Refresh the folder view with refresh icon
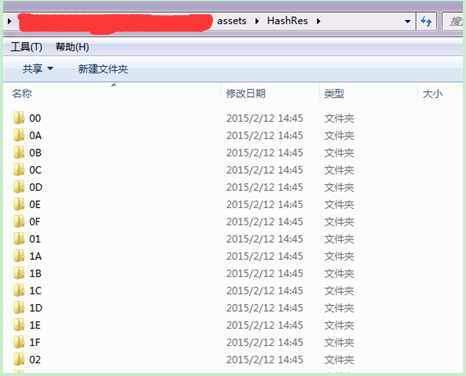Viewport: 466px width, 376px height. click(x=426, y=21)
